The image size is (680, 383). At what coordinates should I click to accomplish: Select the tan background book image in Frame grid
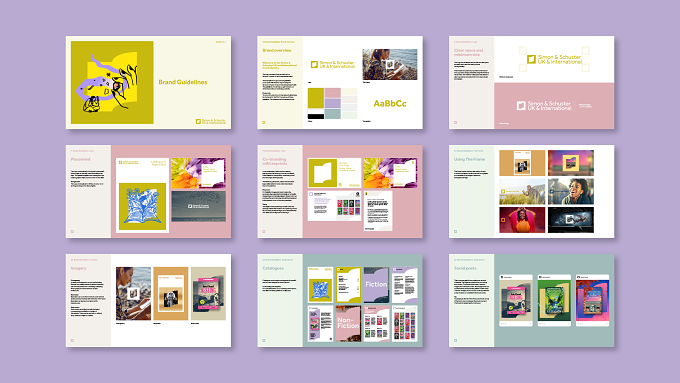[522, 163]
